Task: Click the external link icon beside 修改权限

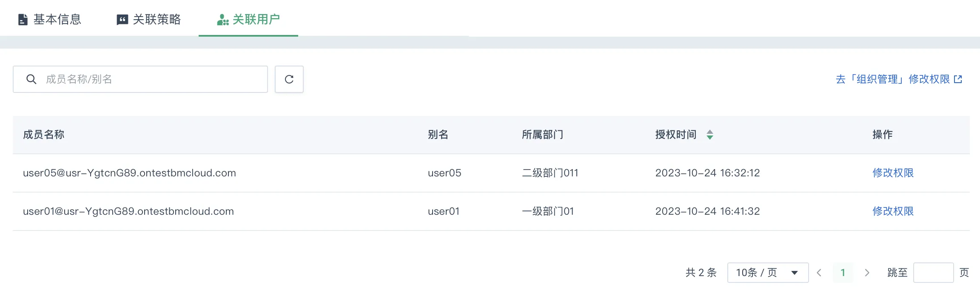Action: pos(958,79)
